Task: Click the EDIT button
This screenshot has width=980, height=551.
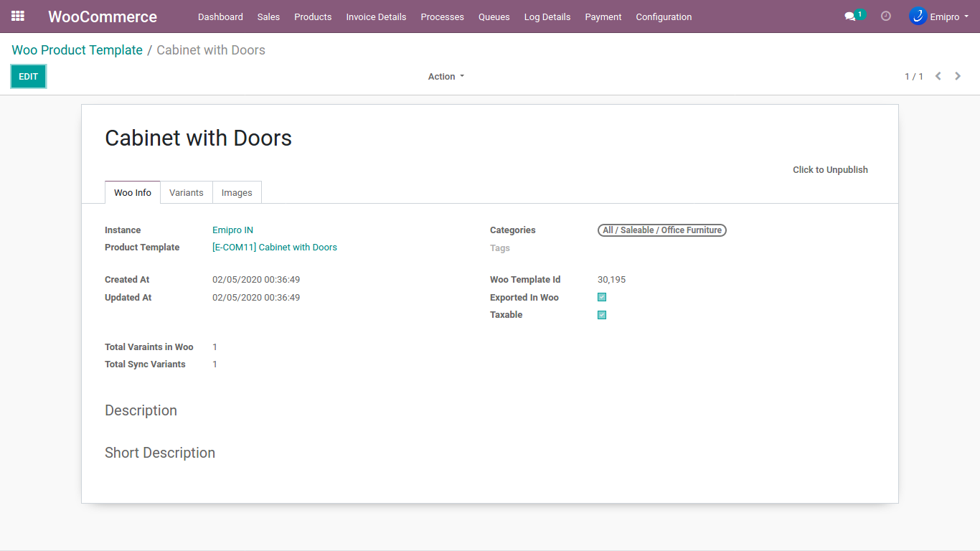Action: (29, 77)
